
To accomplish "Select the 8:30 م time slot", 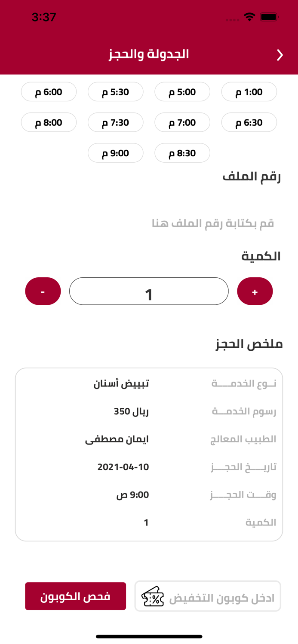I will 182,153.
